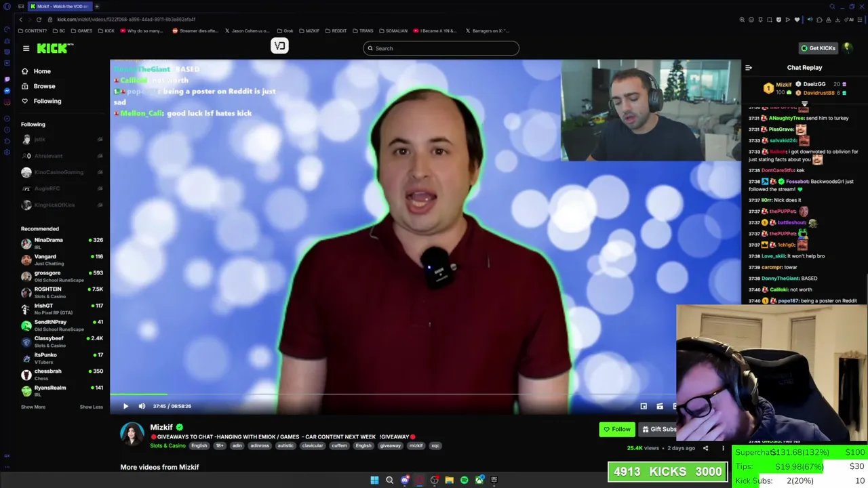Open IrishGT recommended channel
This screenshot has width=868, height=488.
(62, 308)
